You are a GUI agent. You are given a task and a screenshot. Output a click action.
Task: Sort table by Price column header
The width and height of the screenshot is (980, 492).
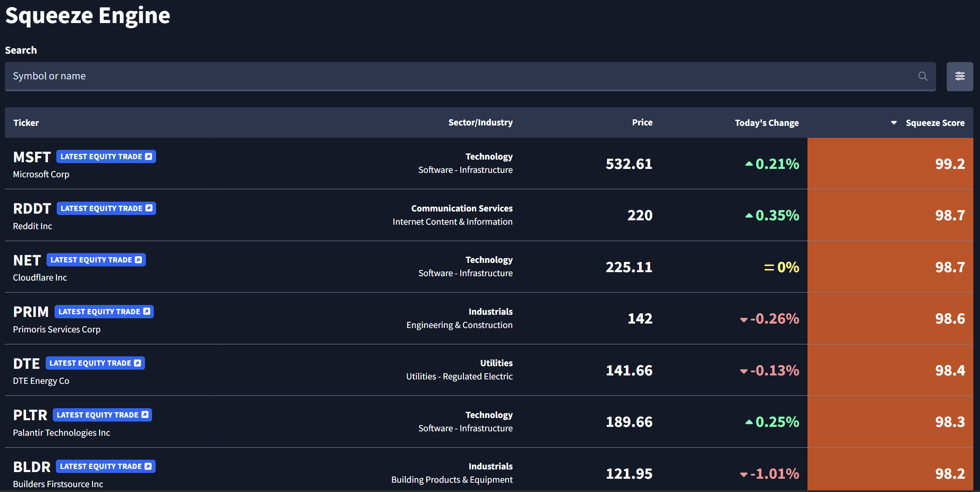[x=642, y=122]
